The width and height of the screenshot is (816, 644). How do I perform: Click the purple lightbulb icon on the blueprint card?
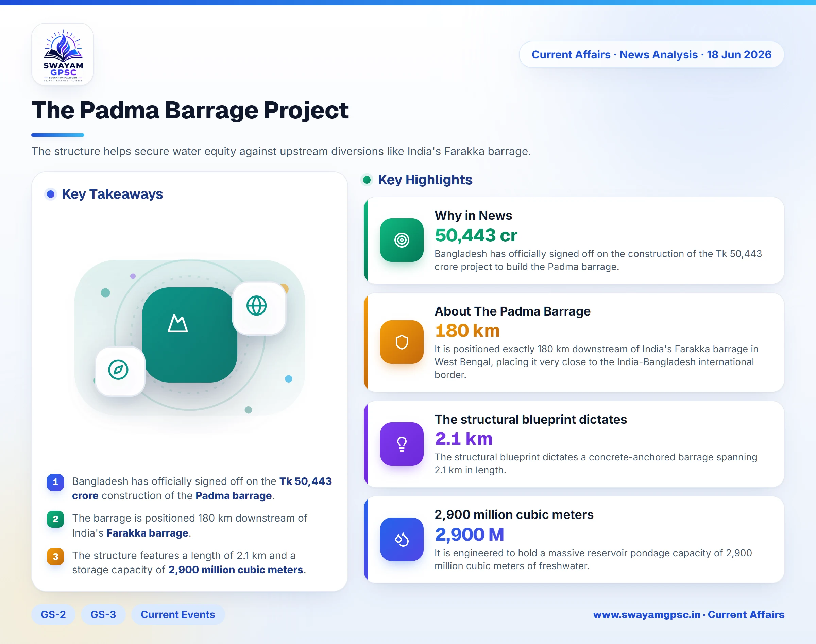[402, 444]
